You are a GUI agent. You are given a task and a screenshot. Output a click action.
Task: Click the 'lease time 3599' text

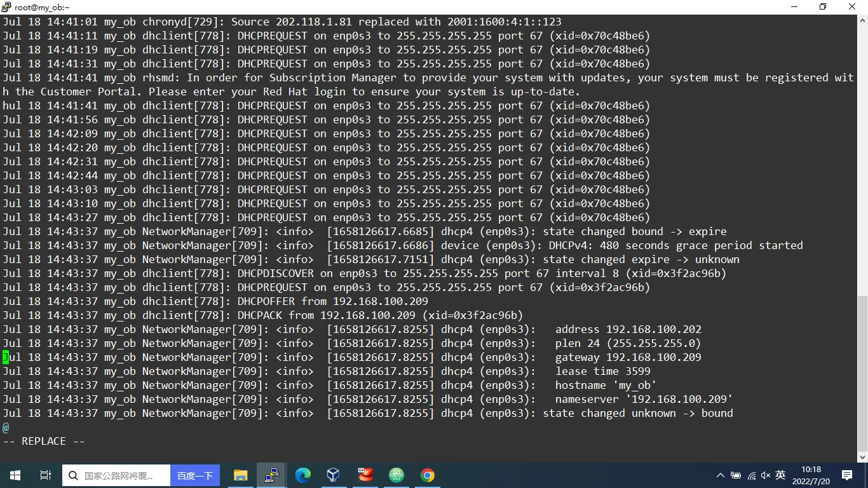(603, 371)
